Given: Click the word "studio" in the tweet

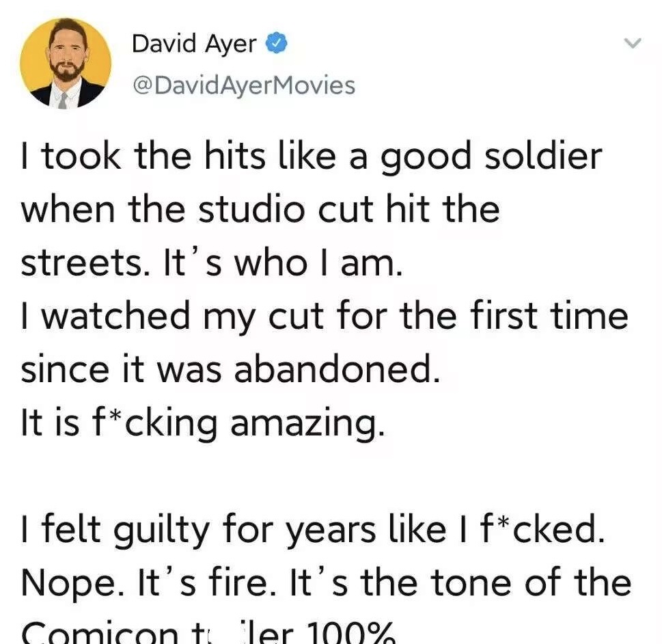Looking at the screenshot, I should click(251, 209).
